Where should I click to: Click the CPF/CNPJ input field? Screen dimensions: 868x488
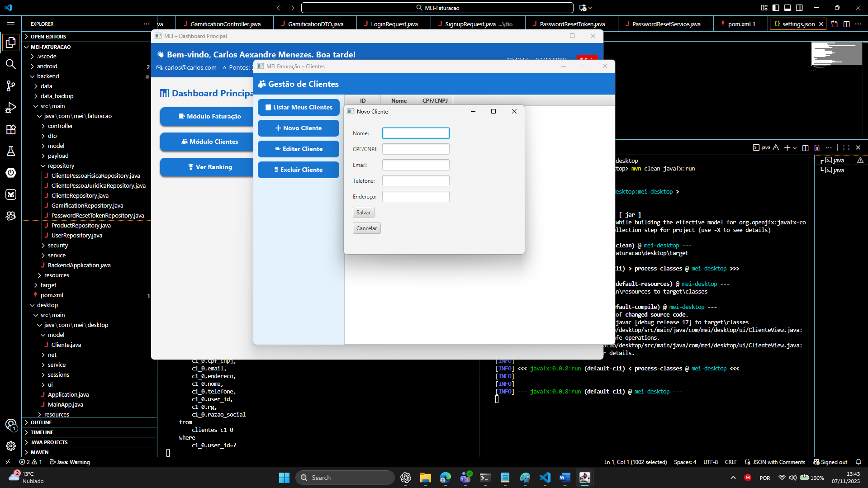coord(415,149)
